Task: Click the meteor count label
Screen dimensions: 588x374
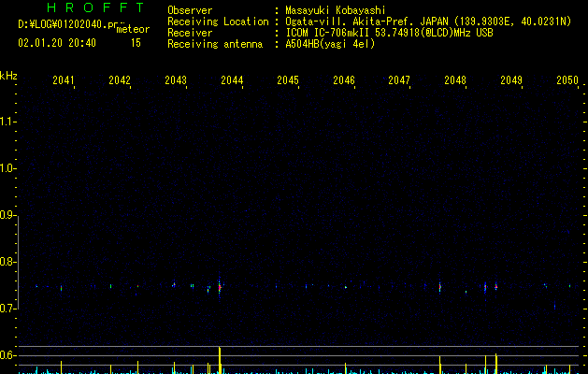Action: point(133,29)
